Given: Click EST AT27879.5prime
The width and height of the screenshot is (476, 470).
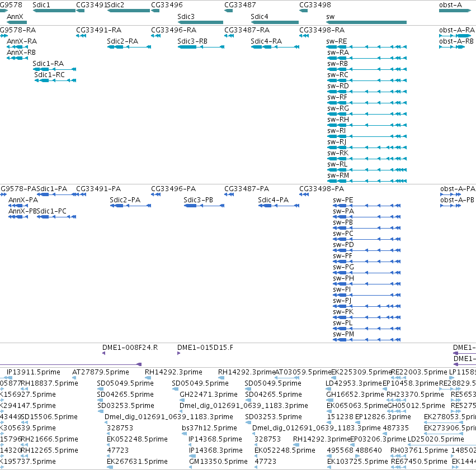Looking at the screenshot, I should point(101,372).
